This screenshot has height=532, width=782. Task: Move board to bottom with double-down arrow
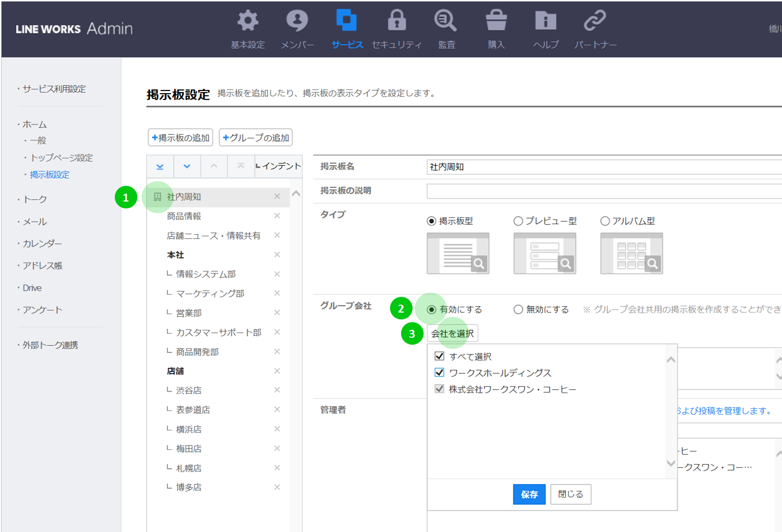click(x=160, y=166)
